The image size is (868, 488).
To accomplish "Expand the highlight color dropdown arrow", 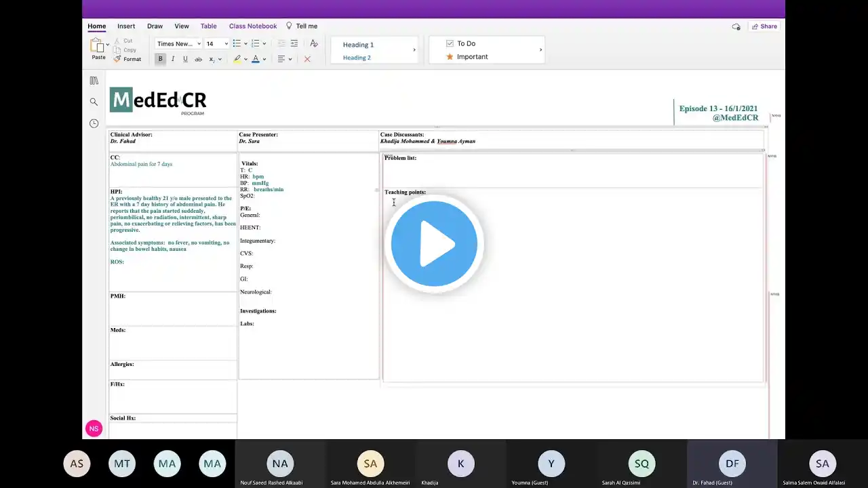I will [245, 59].
